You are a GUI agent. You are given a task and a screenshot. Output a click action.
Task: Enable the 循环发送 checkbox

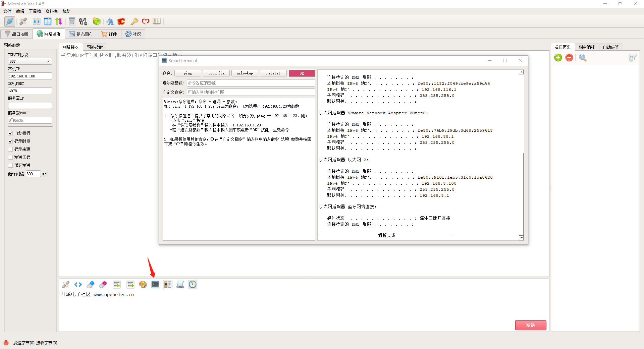10,165
